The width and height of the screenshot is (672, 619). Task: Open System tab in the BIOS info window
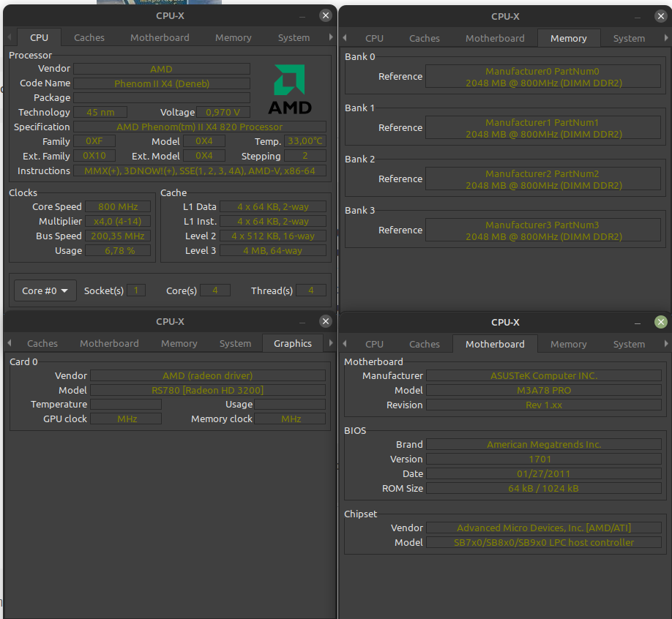629,345
